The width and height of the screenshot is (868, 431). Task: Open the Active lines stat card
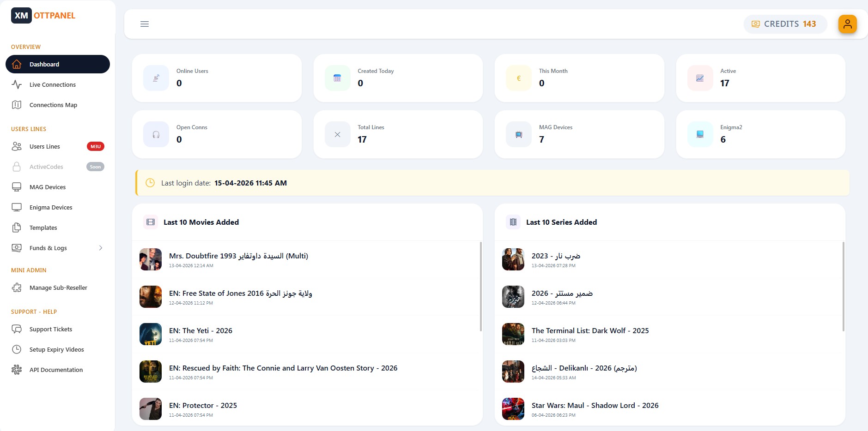(760, 78)
